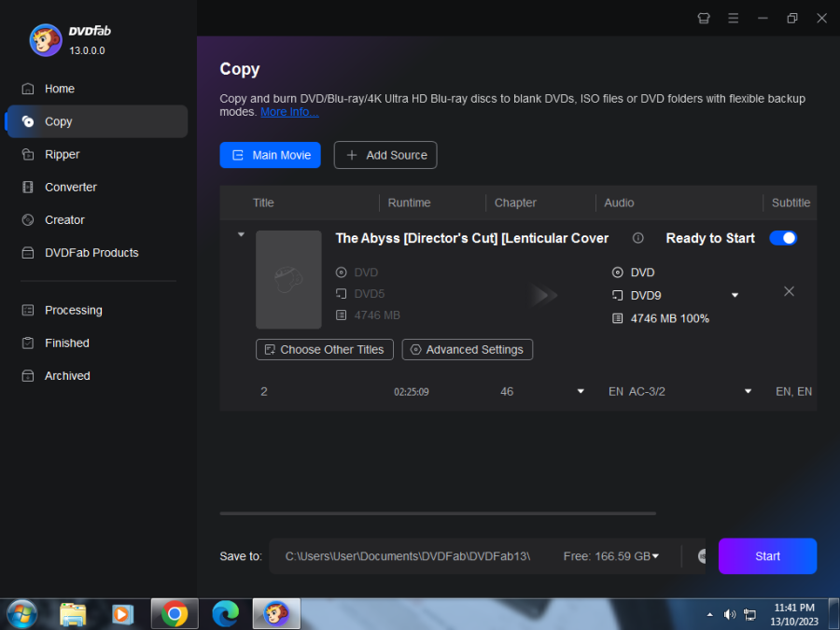Remove the Abyss task with the X icon

pyautogui.click(x=789, y=291)
